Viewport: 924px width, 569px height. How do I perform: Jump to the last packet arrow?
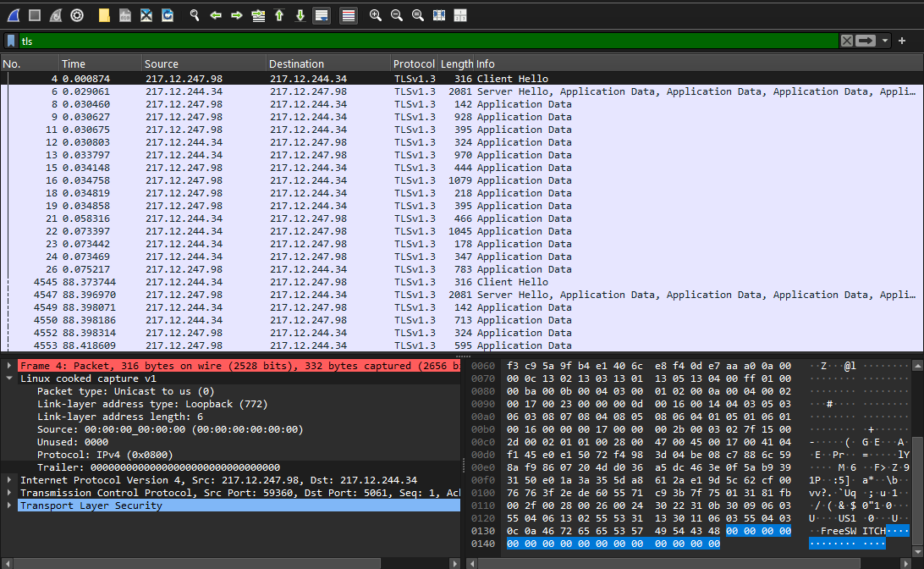(300, 15)
